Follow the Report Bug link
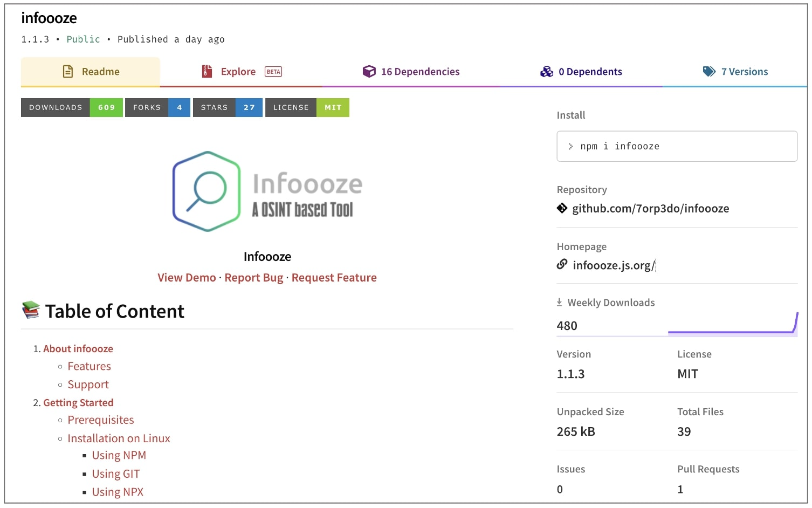 (253, 278)
